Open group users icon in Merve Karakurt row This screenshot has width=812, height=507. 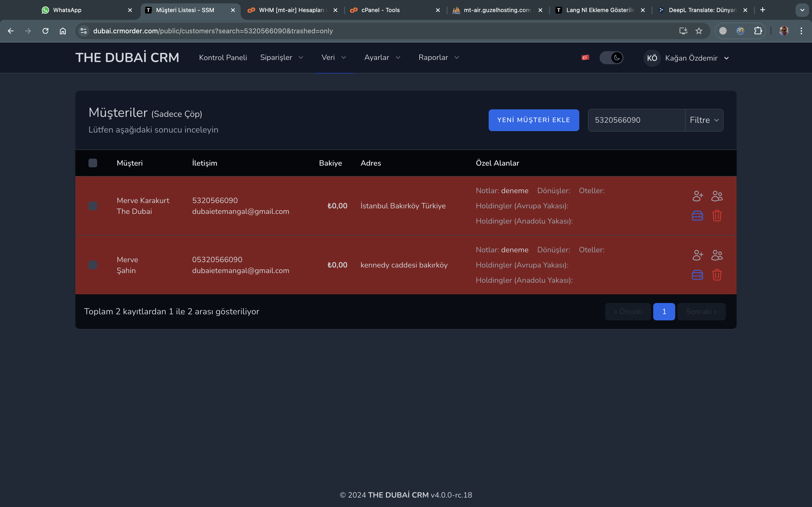717,196
